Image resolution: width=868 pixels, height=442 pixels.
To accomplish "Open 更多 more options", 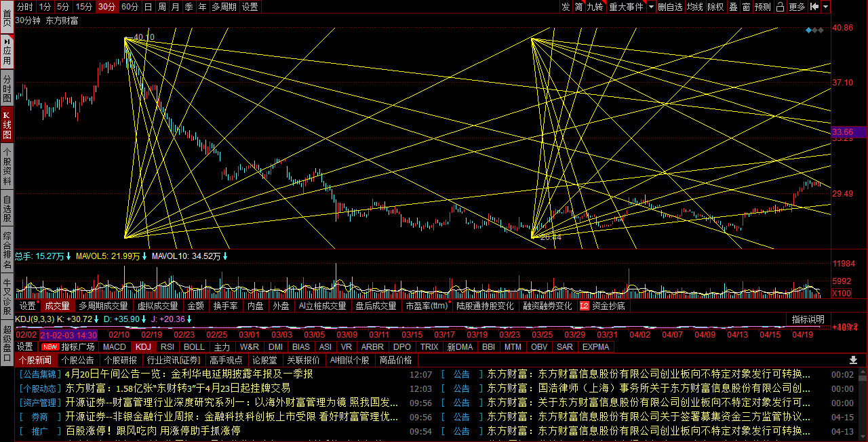I will (x=797, y=7).
